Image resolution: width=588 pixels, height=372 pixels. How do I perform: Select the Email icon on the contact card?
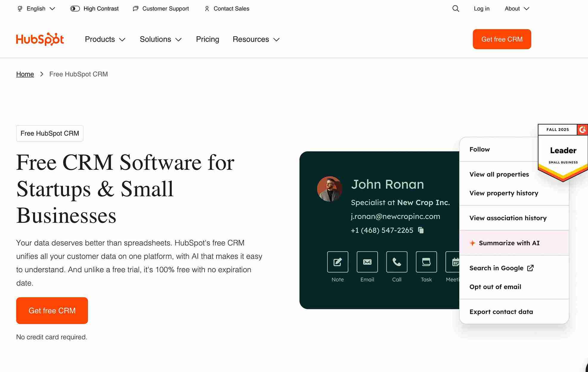click(x=367, y=262)
